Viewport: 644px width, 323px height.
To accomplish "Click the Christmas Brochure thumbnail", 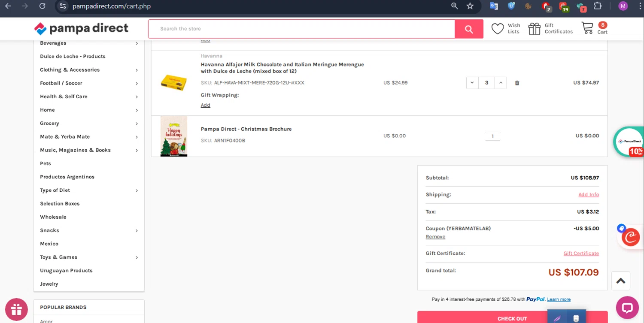I will click(174, 136).
